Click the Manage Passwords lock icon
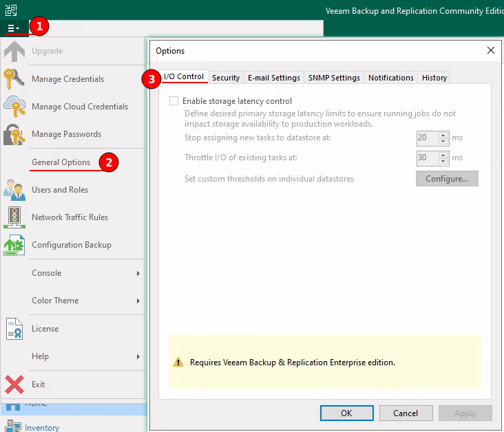Image resolution: width=504 pixels, height=432 pixels. [14, 134]
